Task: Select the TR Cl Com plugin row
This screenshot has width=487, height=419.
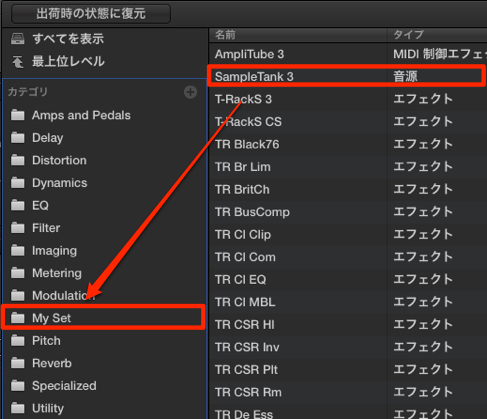Action: tap(348, 257)
